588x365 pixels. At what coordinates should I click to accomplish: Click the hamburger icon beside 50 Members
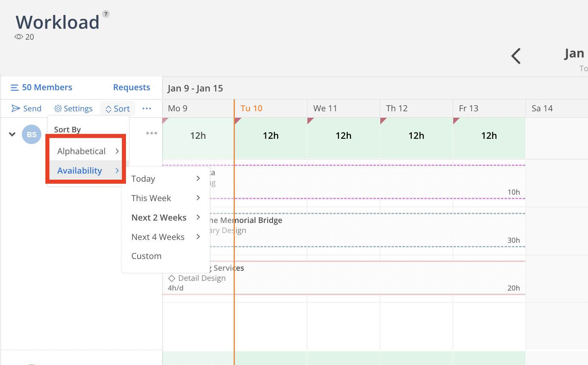click(15, 87)
